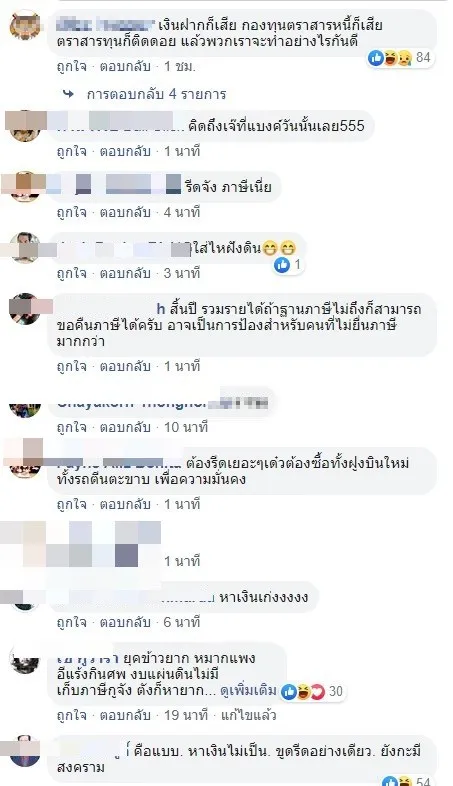Open แก้ไขแล้ว edit history link
The width and height of the screenshot is (453, 786).
click(x=249, y=715)
